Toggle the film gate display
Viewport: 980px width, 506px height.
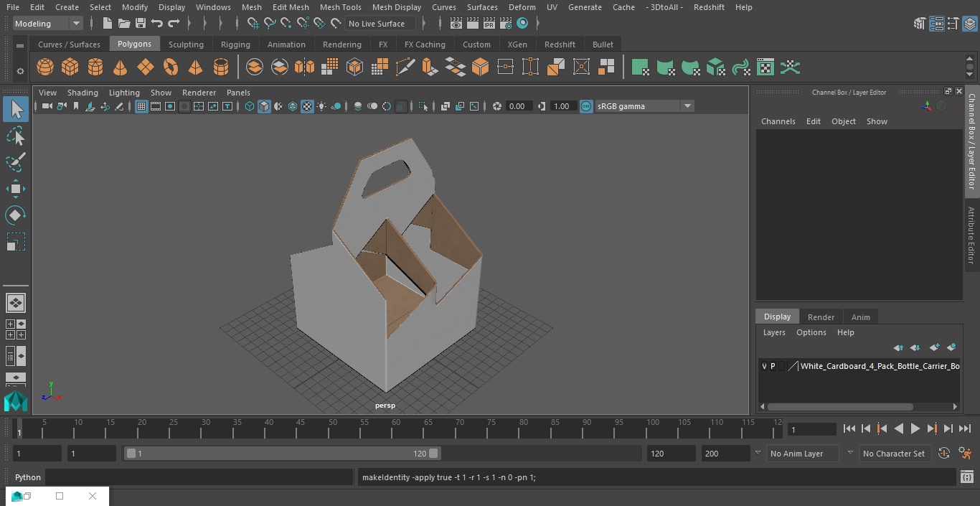[156, 106]
